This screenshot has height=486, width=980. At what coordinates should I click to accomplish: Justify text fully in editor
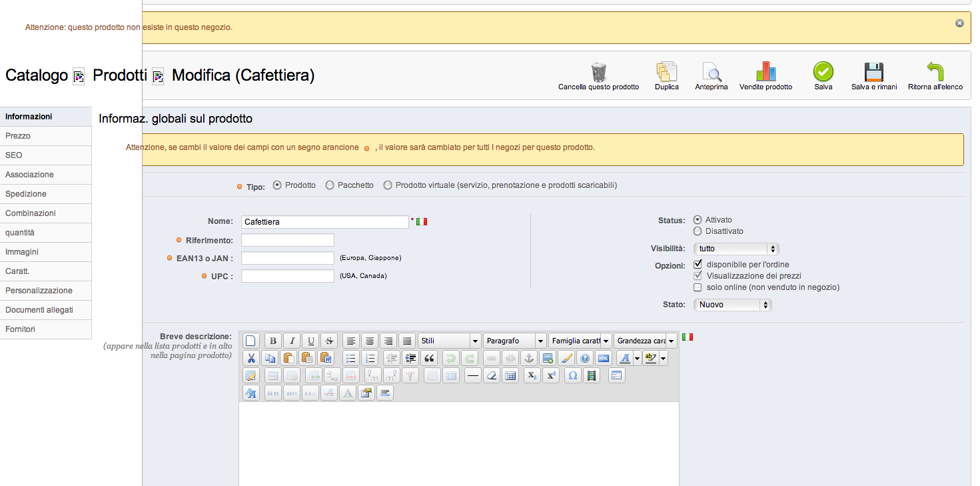pos(407,341)
